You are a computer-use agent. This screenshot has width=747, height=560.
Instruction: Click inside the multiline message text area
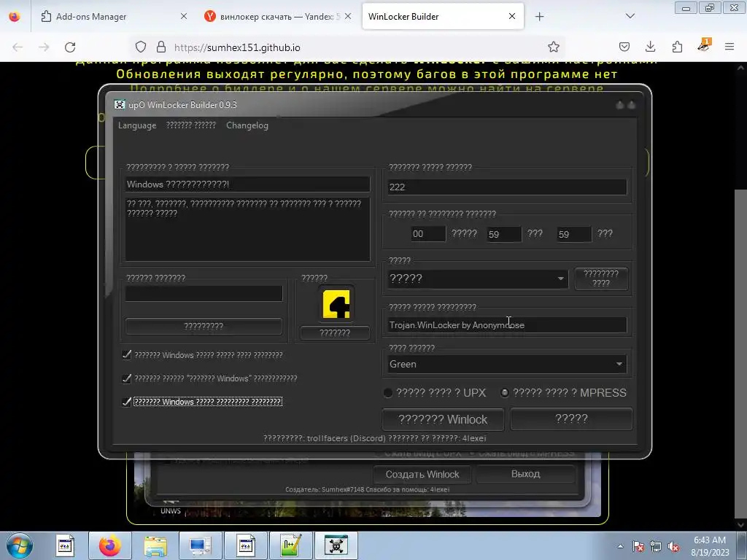(x=247, y=229)
